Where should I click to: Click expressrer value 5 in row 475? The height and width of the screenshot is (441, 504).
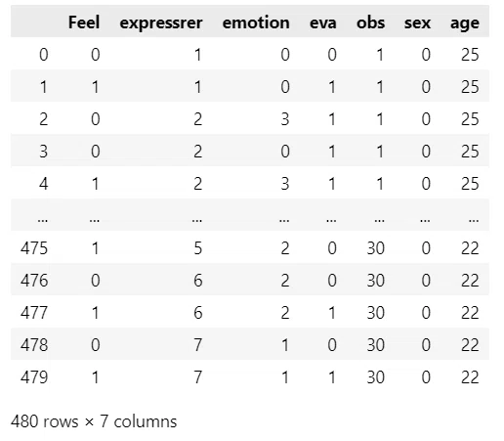click(x=198, y=248)
